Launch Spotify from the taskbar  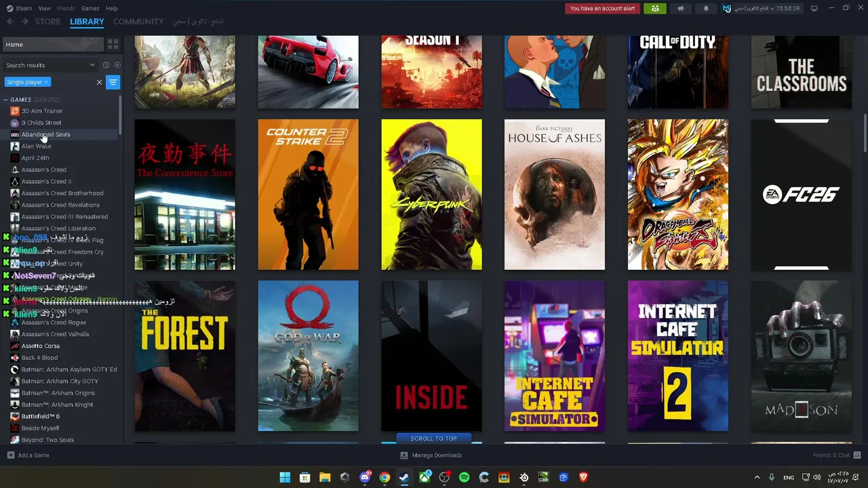[464, 477]
